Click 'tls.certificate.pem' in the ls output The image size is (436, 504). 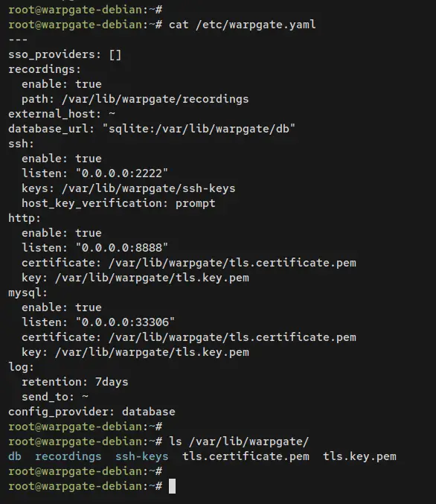coord(246,456)
